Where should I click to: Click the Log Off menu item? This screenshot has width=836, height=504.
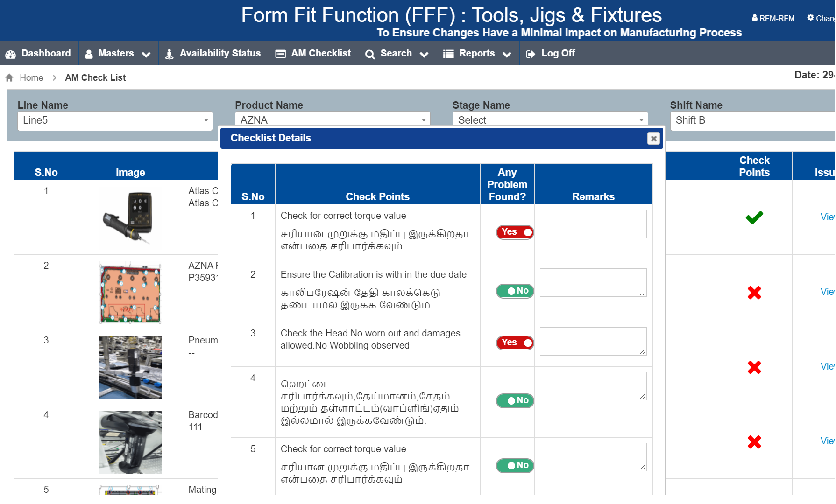551,53
